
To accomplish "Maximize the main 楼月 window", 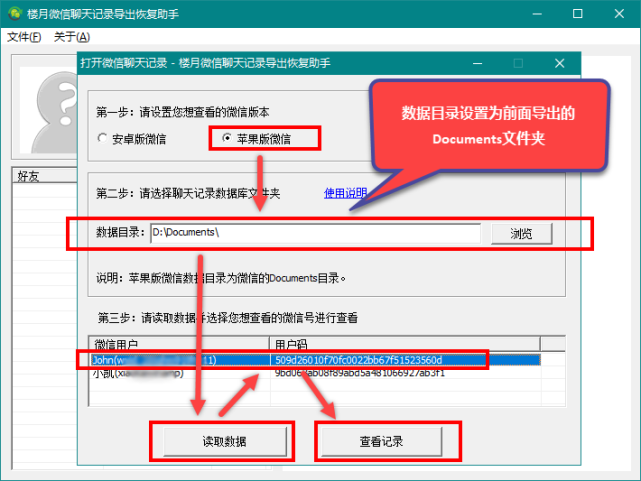I will (578, 13).
